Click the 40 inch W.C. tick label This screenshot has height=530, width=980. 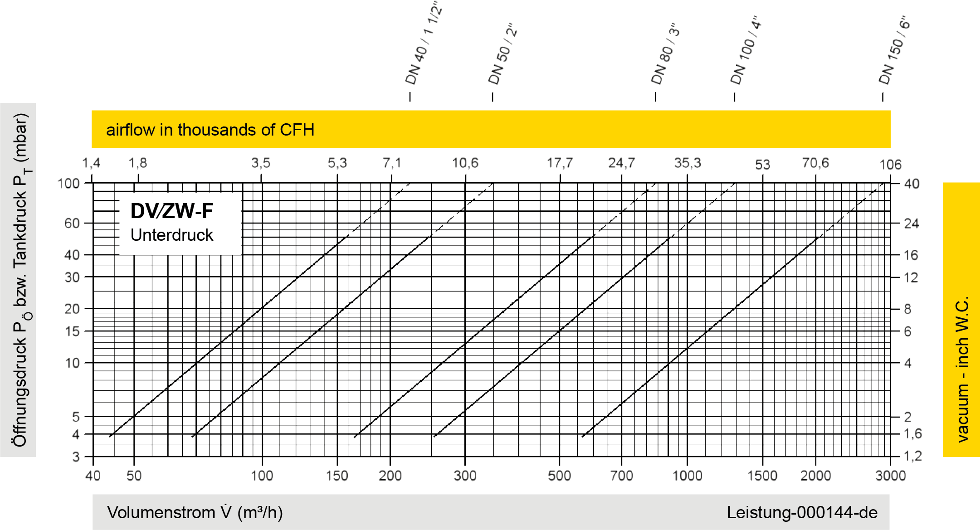pos(912,184)
